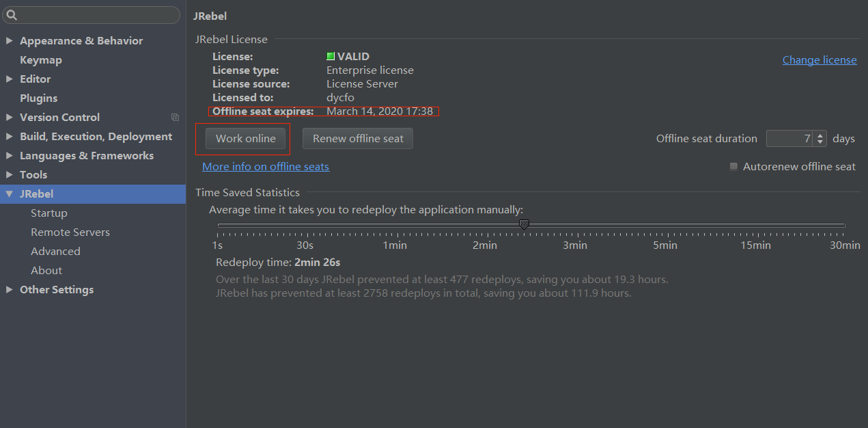Enable Autorenew offline seat checkbox
Screen dimensions: 868x428
click(733, 167)
